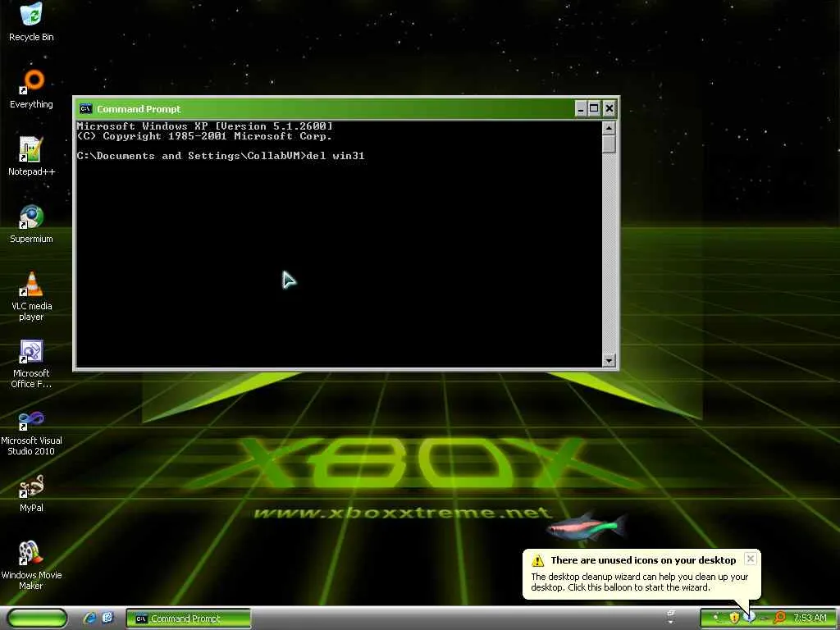Viewport: 840px width, 630px height.
Task: Click the yellow security shield tray icon
Action: pos(734,618)
